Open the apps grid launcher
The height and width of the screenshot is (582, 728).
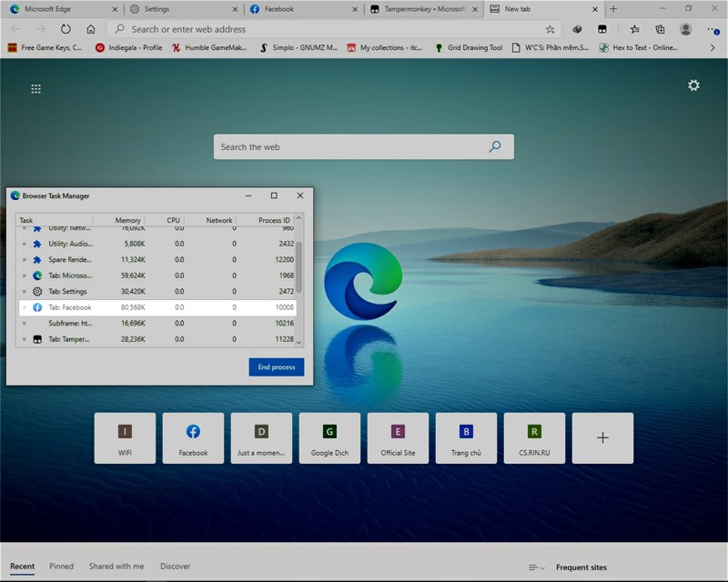click(35, 88)
